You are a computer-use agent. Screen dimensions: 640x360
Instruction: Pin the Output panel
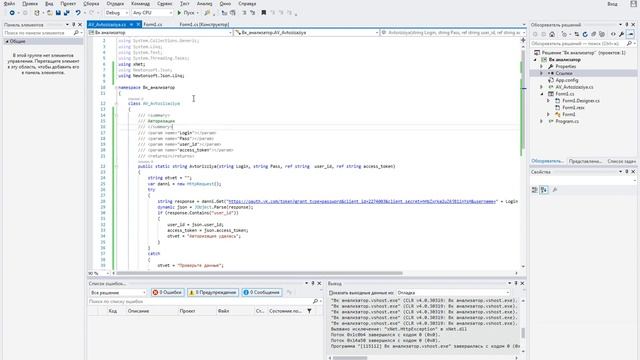pos(516,283)
